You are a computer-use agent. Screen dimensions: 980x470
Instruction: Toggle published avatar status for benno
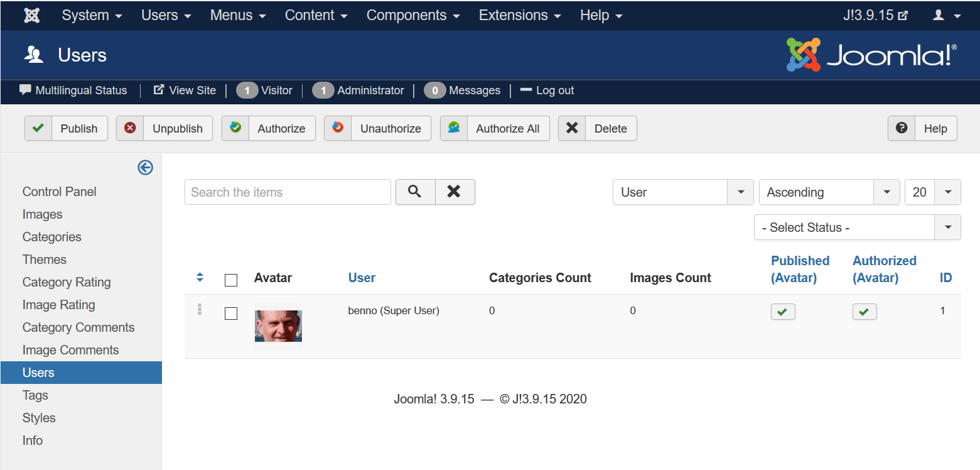point(783,312)
